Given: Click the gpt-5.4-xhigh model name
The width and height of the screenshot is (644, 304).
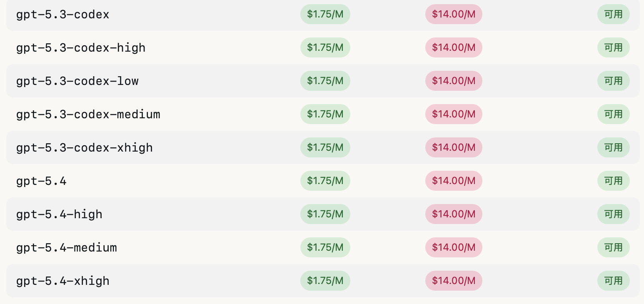Looking at the screenshot, I should pos(62,281).
